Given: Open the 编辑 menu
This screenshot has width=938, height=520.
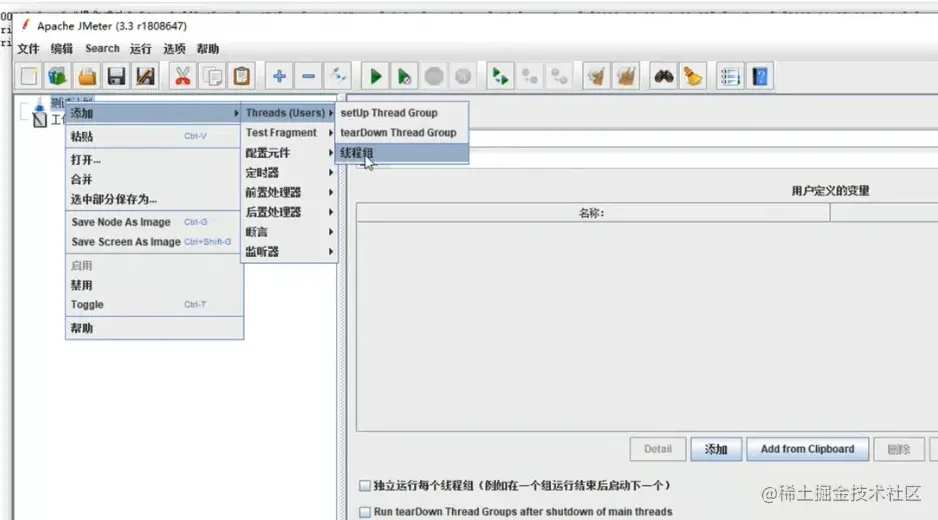Looking at the screenshot, I should 62,48.
